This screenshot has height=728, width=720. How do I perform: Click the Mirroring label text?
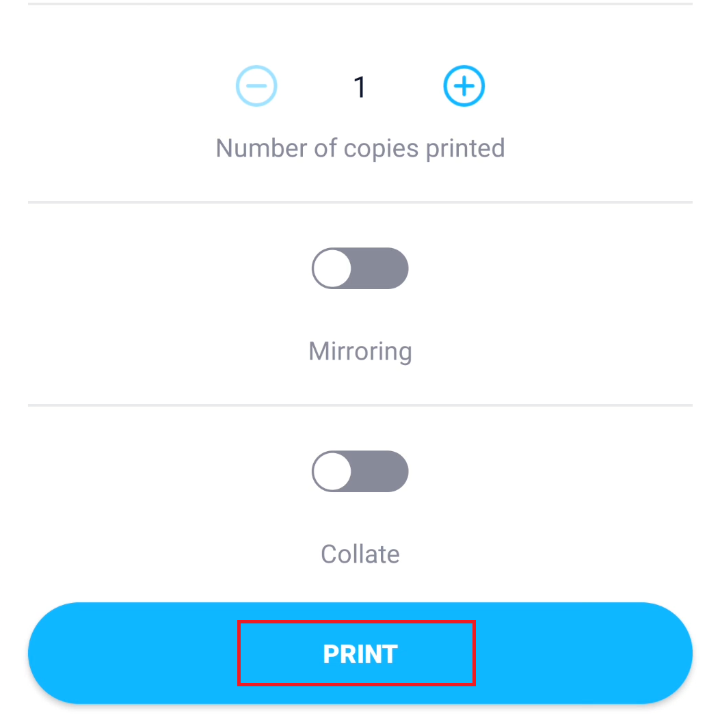point(360,351)
